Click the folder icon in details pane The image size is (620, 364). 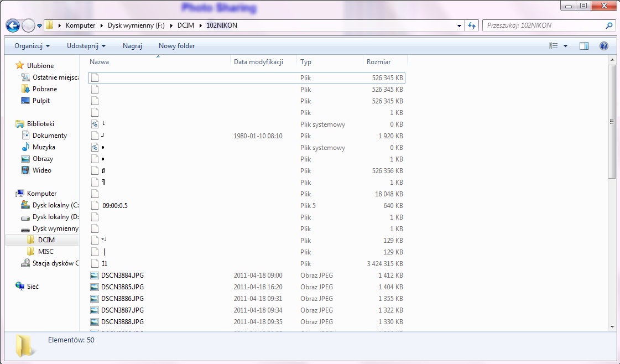[x=24, y=346]
